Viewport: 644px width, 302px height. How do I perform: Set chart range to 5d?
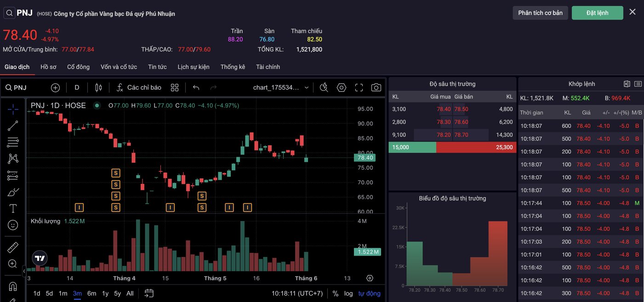click(x=49, y=293)
